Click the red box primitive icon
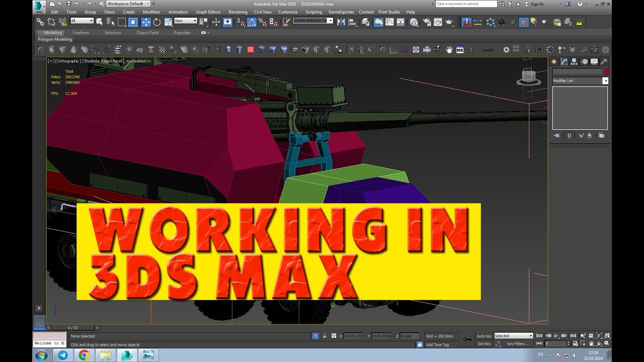Screen dimensions: 644x362 click(x=251, y=50)
